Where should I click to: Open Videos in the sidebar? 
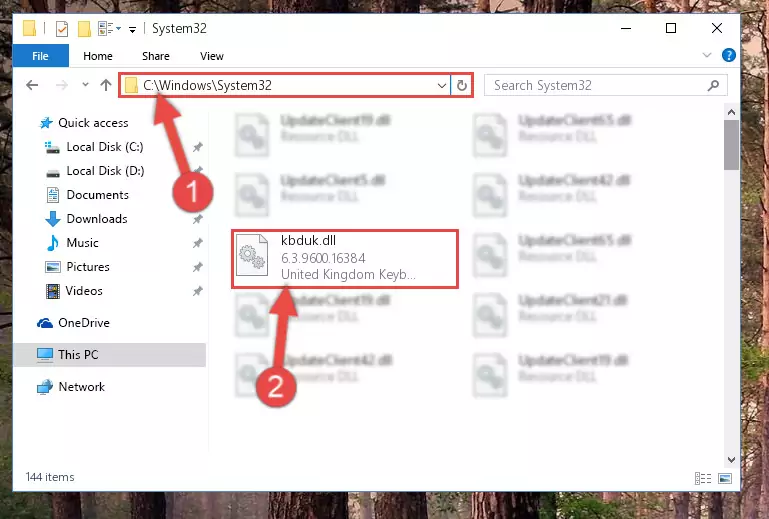(84, 291)
